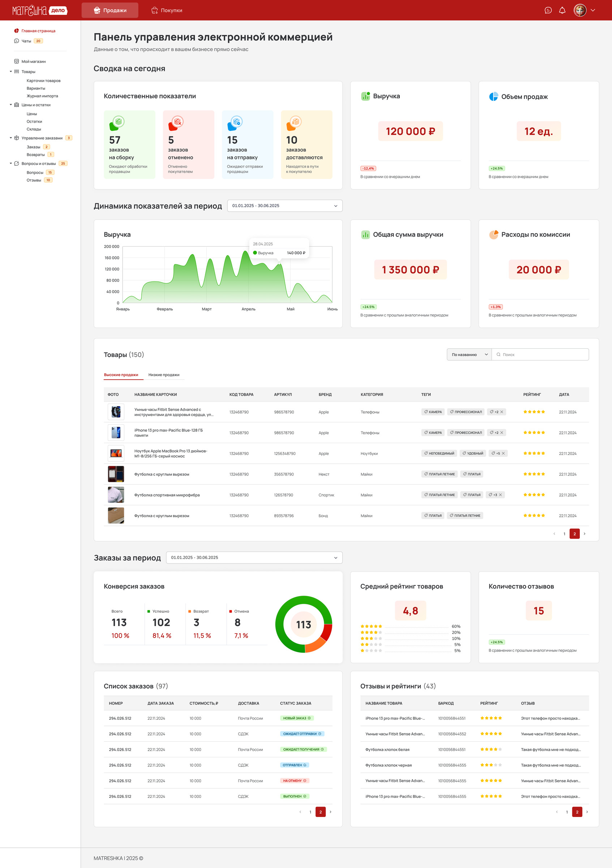Open the chat messages icon in header
Screen dimensions: 612x868
pyautogui.click(x=548, y=10)
